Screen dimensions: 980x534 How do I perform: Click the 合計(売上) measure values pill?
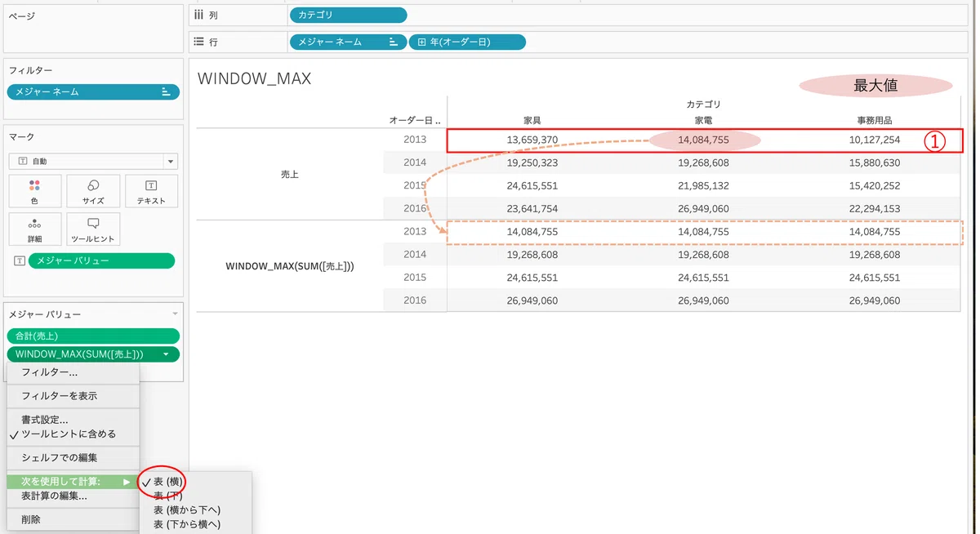click(93, 336)
